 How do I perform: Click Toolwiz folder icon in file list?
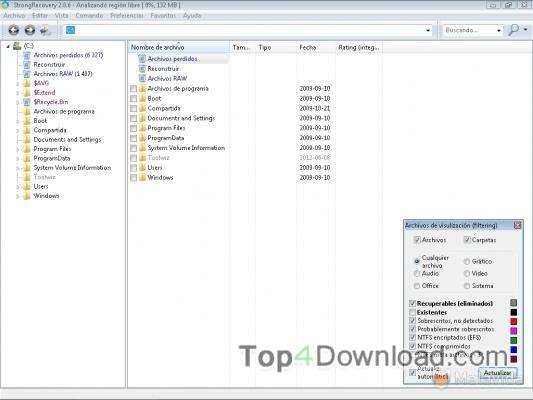coord(142,158)
